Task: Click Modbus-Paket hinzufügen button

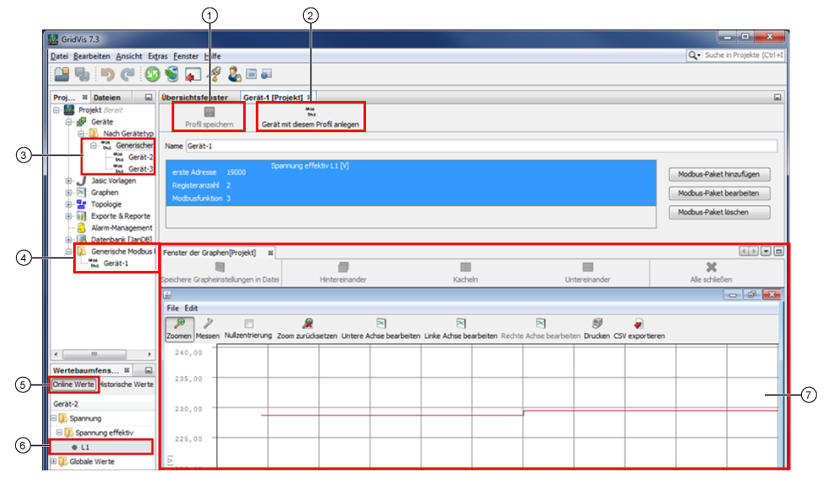Action: pos(719,175)
